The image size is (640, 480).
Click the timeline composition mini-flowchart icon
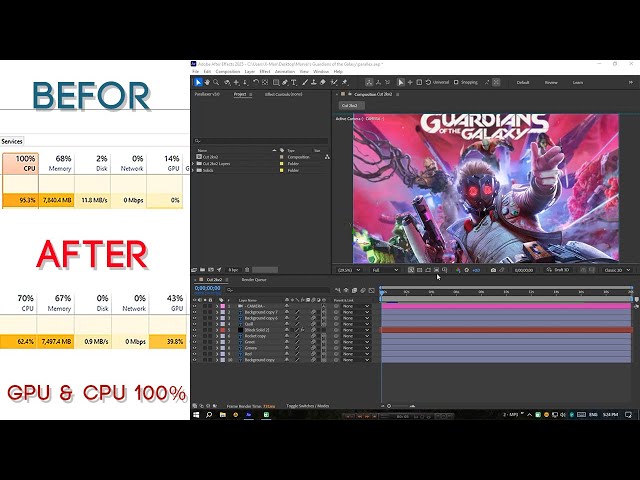(338, 290)
